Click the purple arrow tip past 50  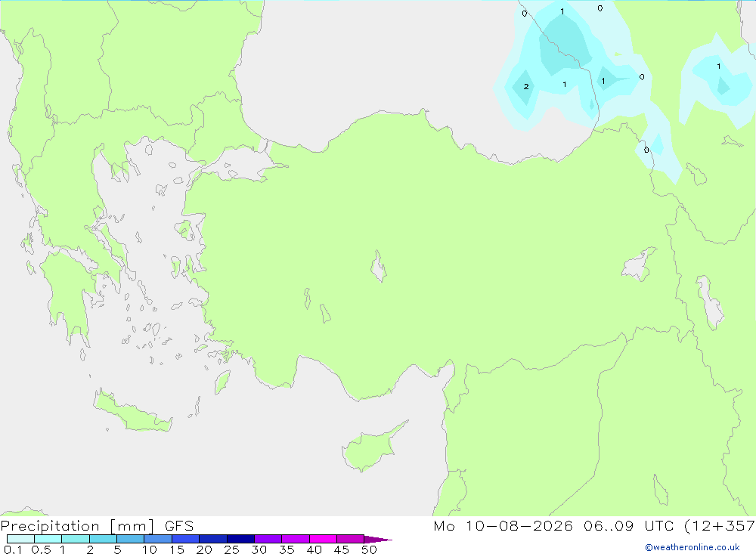(x=378, y=539)
